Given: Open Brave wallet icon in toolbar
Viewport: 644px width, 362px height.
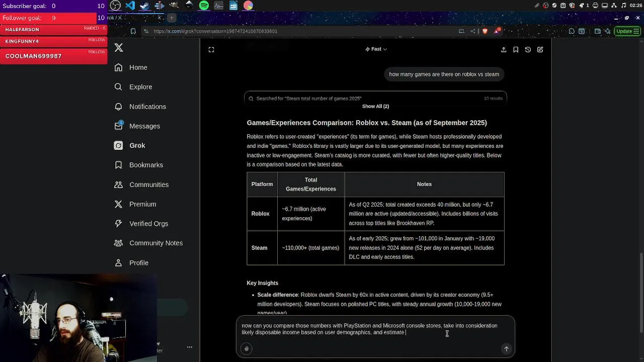Looking at the screenshot, I should (597, 31).
